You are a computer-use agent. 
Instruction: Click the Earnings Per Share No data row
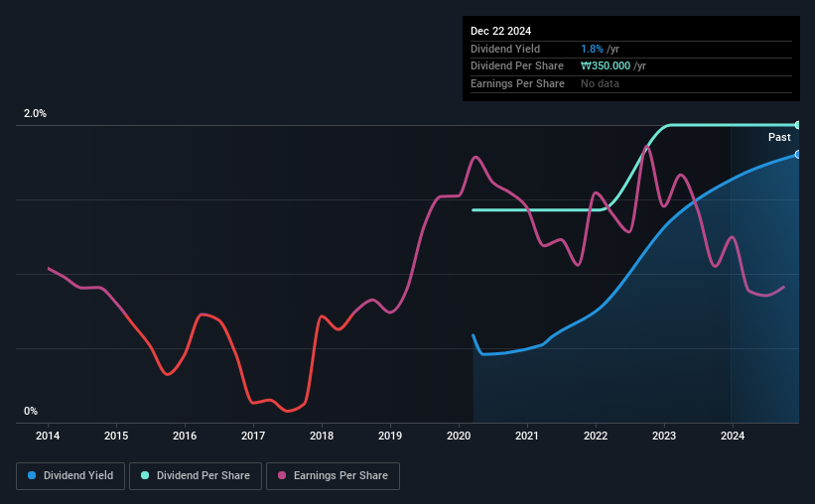[631, 83]
